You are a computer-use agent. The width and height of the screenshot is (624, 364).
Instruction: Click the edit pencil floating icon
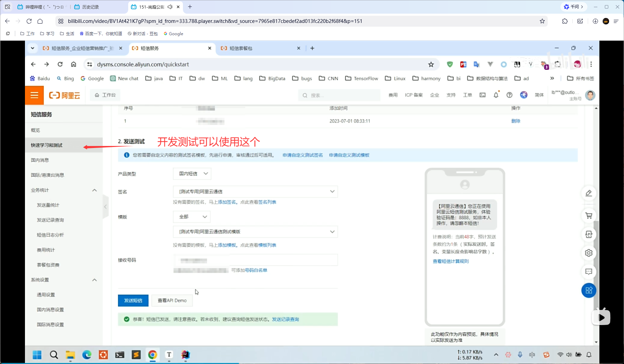pyautogui.click(x=589, y=193)
